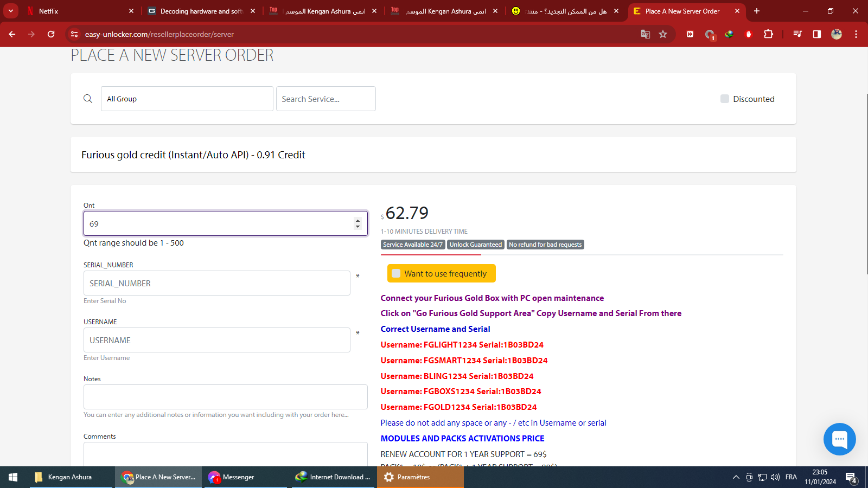Click the red hand extension icon
Viewport: 868px width, 488px height.
coord(749,34)
